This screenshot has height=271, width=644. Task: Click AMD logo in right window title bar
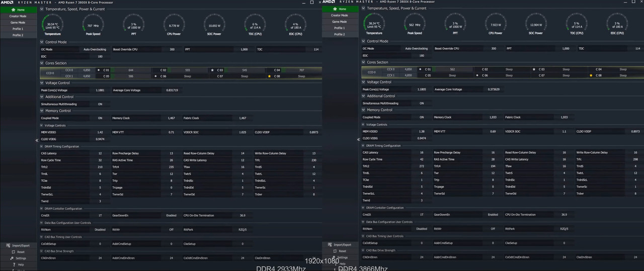tap(329, 2)
